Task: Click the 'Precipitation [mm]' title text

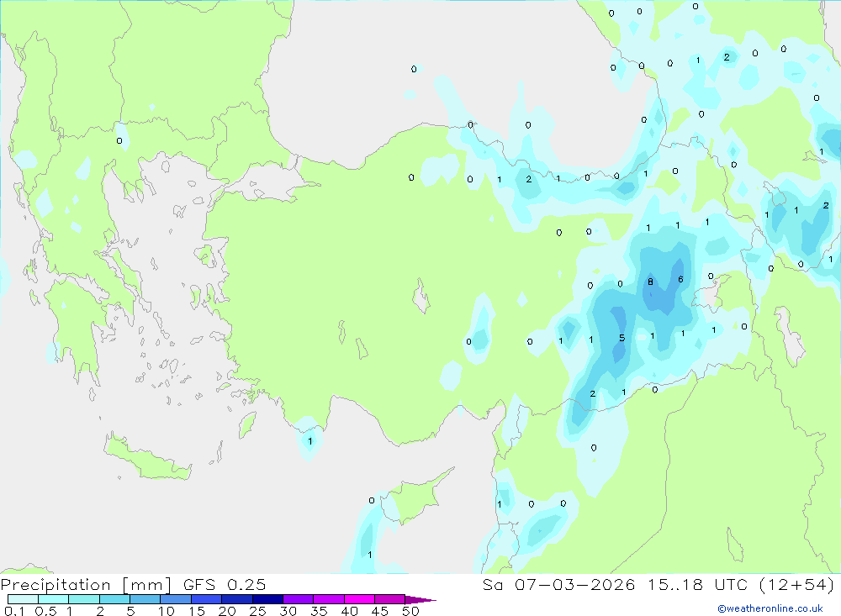Action: pyautogui.click(x=86, y=585)
